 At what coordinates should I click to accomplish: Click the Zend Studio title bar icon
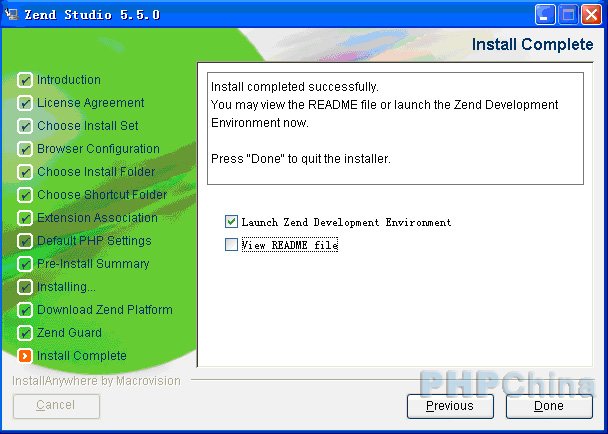(12, 15)
